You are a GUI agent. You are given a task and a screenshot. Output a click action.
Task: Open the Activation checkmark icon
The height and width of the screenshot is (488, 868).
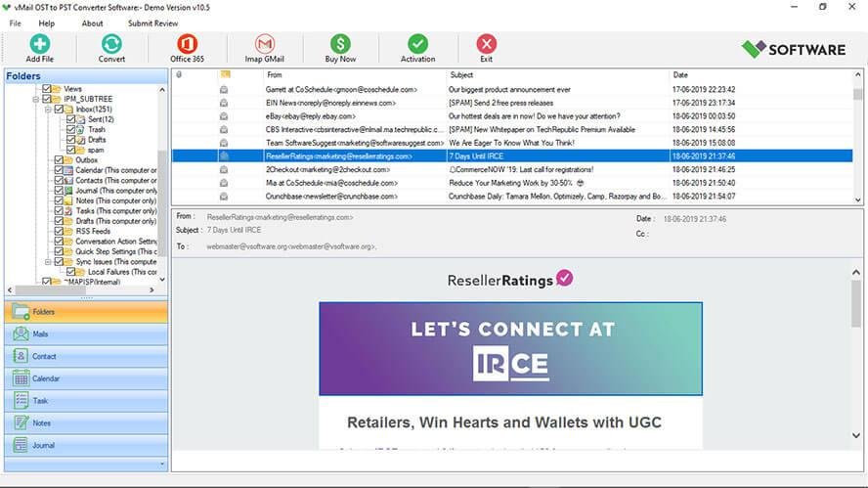pyautogui.click(x=418, y=44)
